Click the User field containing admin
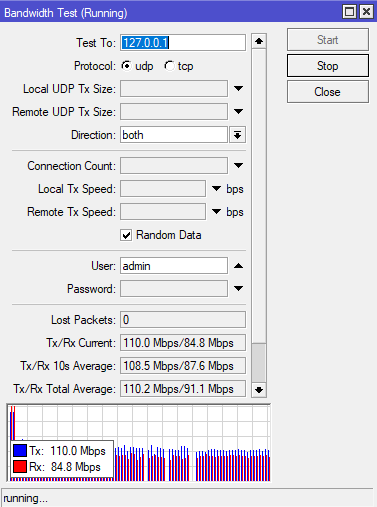This screenshot has width=377, height=507. 174,266
